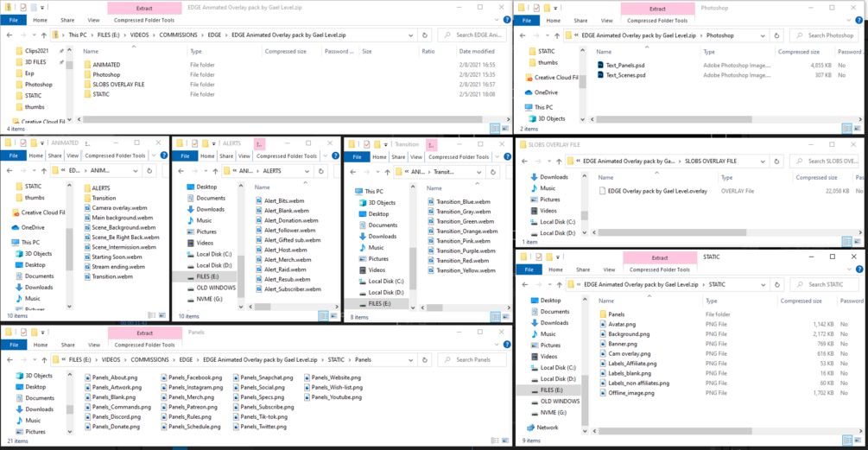Open the address dropdown in the ALERTS window
Image resolution: width=868 pixels, height=450 pixels.
pos(307,171)
